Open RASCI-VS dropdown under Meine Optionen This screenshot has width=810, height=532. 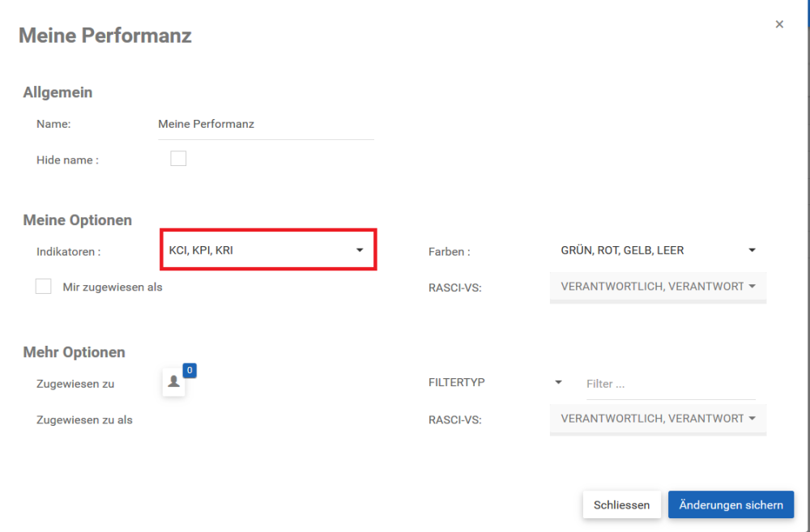(x=658, y=287)
